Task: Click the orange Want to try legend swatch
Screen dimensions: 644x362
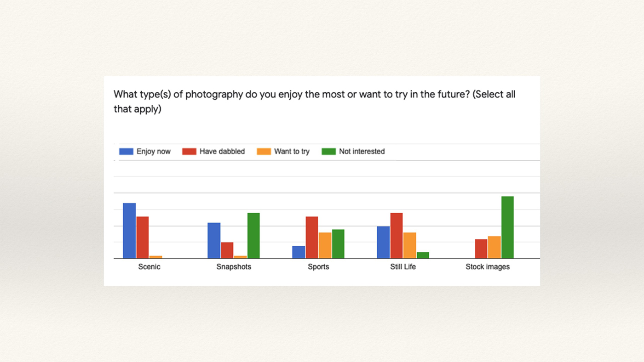Action: click(264, 152)
